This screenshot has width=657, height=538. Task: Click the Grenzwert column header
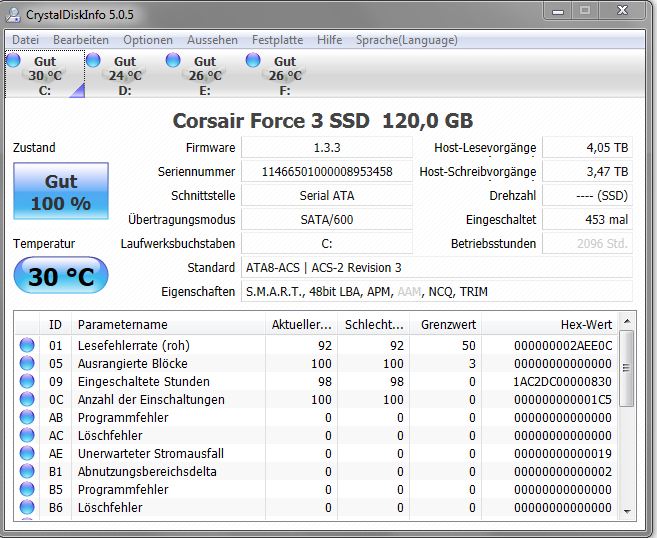[445, 324]
